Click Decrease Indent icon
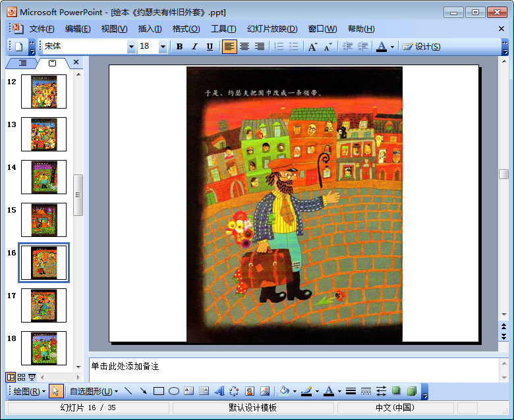Image resolution: width=514 pixels, height=420 pixels. [x=347, y=47]
